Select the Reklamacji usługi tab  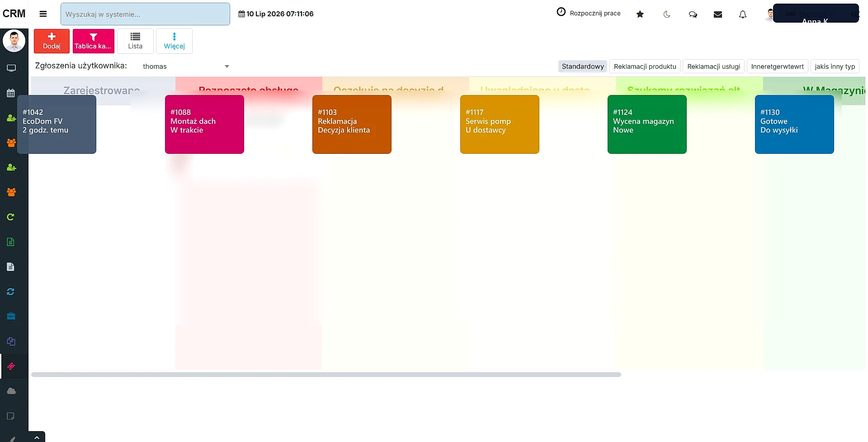pos(713,67)
